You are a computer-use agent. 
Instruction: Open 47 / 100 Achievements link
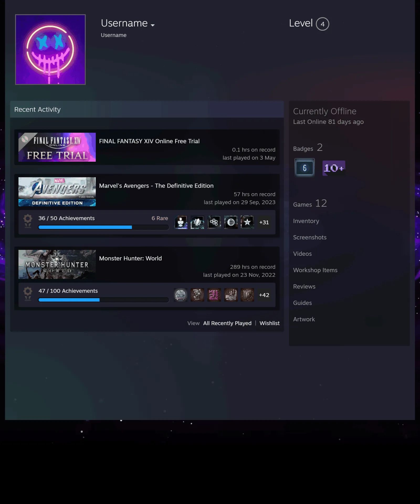tap(68, 291)
